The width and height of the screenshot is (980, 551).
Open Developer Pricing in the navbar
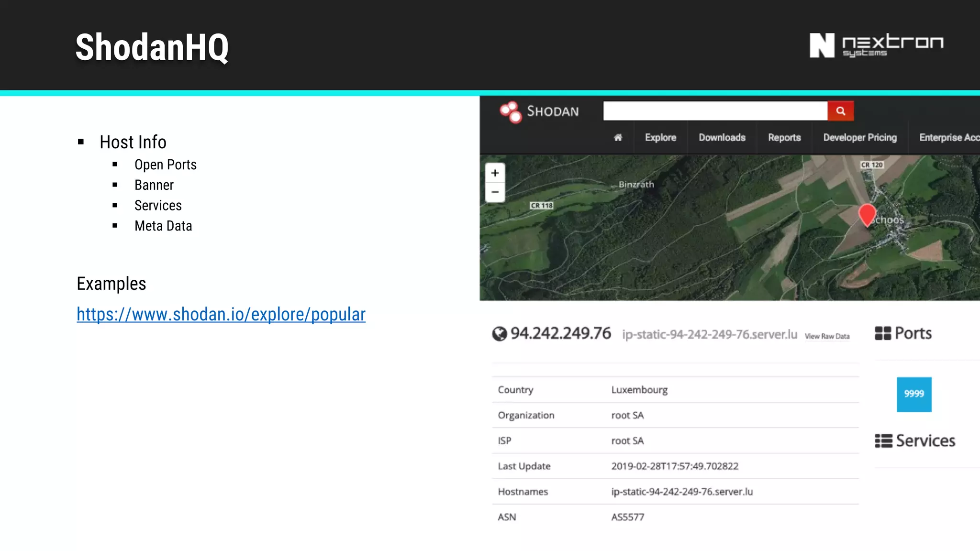[x=860, y=138]
